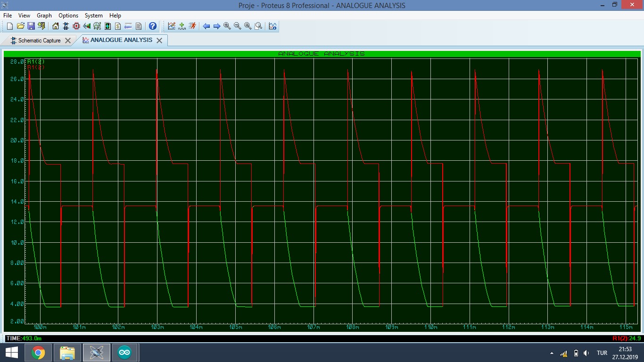The width and height of the screenshot is (644, 362).
Task: Open a project using the folder icon
Action: click(20, 26)
